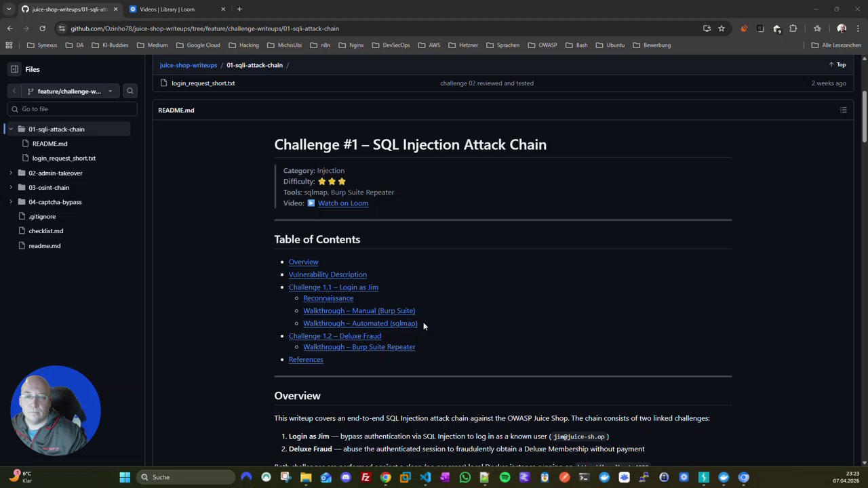The width and height of the screenshot is (868, 488).
Task: Open the AWS bookmarks folder
Action: pos(429,45)
